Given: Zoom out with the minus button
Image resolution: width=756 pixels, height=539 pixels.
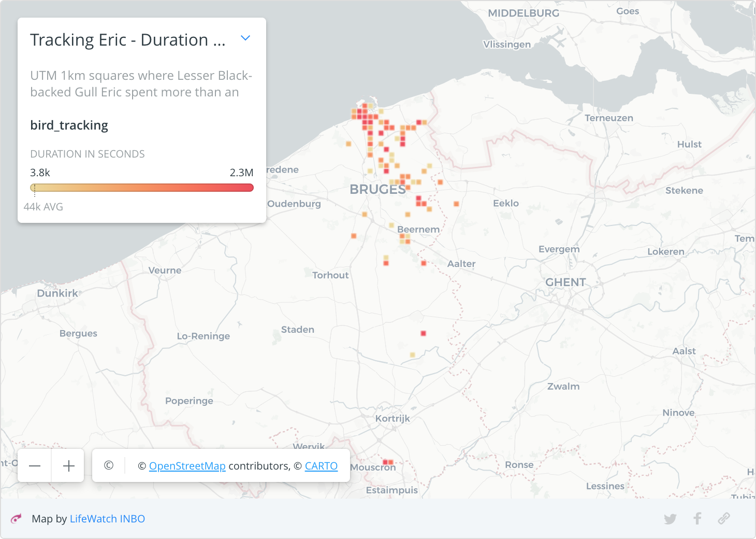Looking at the screenshot, I should pyautogui.click(x=35, y=465).
